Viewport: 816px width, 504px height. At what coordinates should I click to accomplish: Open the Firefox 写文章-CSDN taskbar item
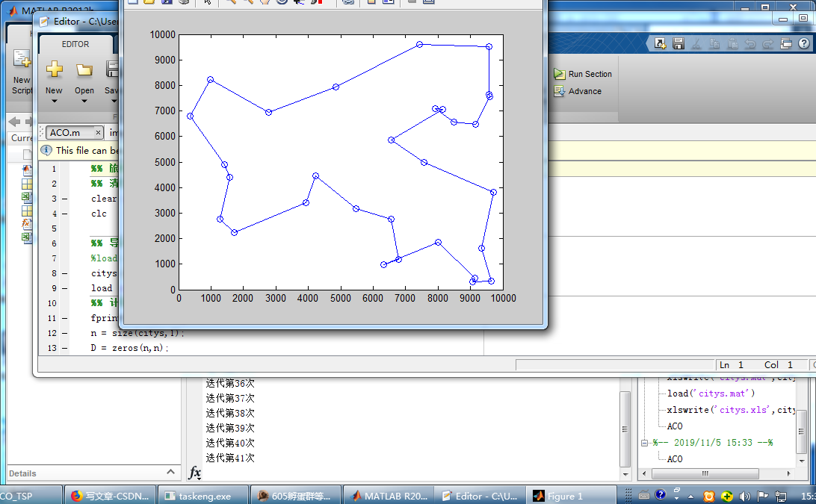[111, 496]
